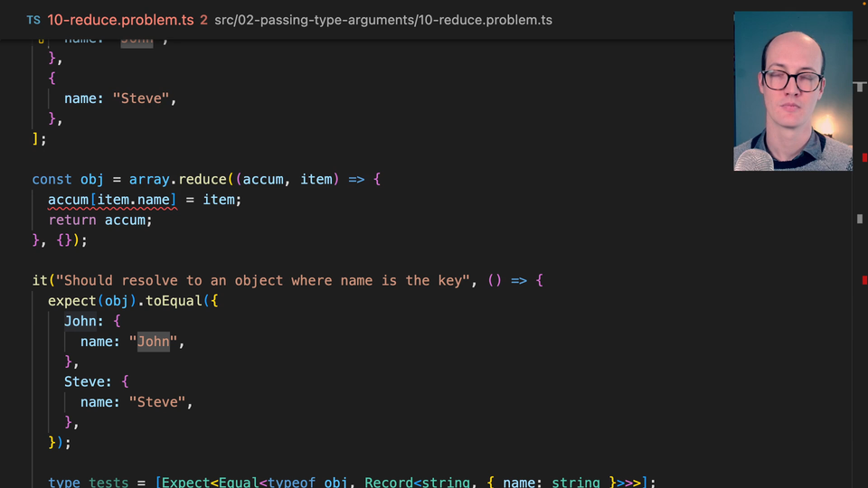Click the toEqual matcher call
This screenshot has width=868, height=488.
[176, 301]
